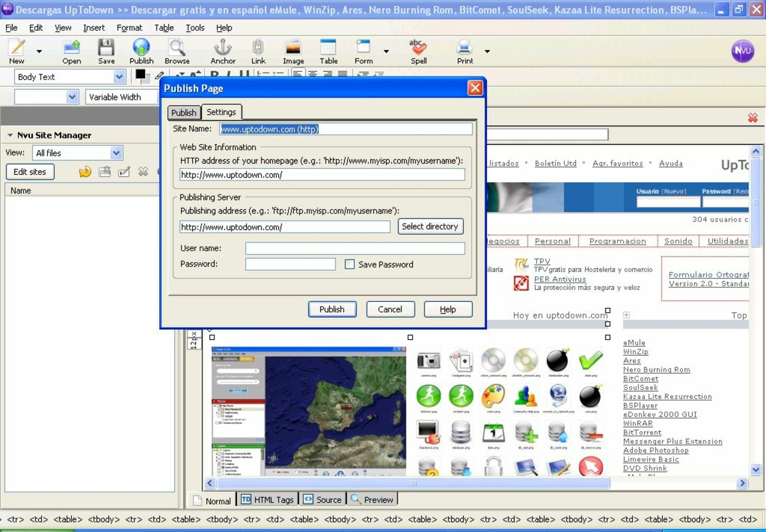Preview the page in Browse mode
The width and height of the screenshot is (766, 532).
point(177,52)
